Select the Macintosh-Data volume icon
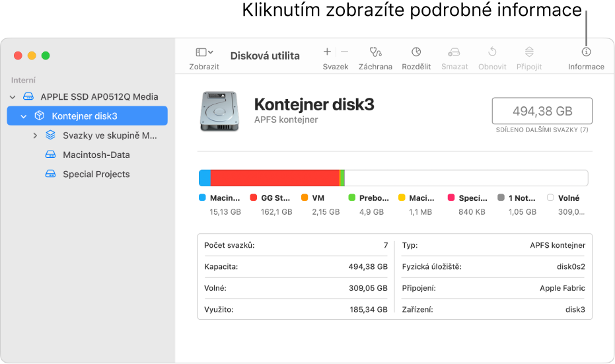The image size is (615, 364). 51,155
